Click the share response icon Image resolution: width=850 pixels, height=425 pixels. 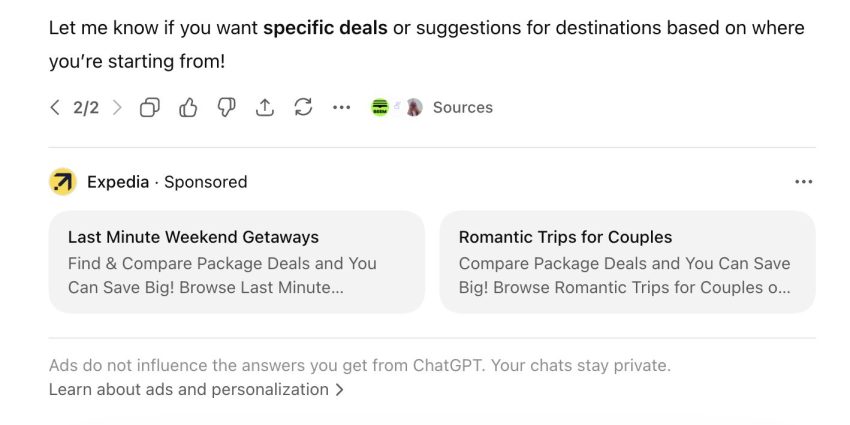[265, 108]
